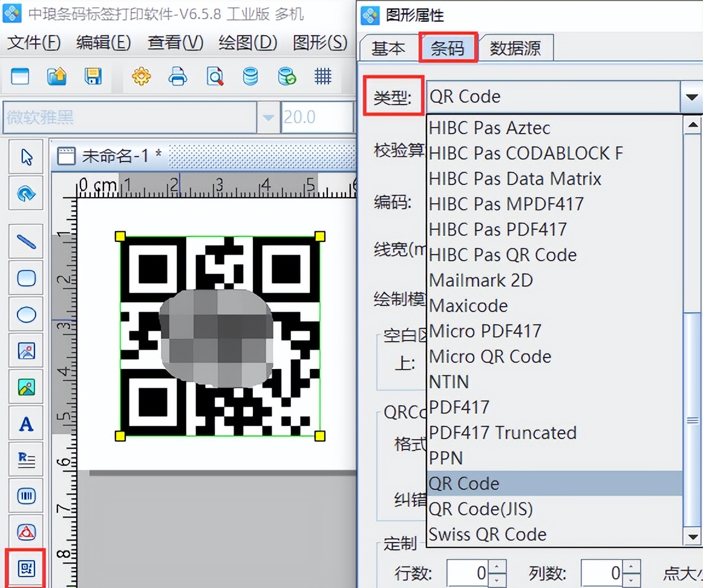Select the rounded rectangle tool
Screen dimensions: 703x588
[27, 278]
